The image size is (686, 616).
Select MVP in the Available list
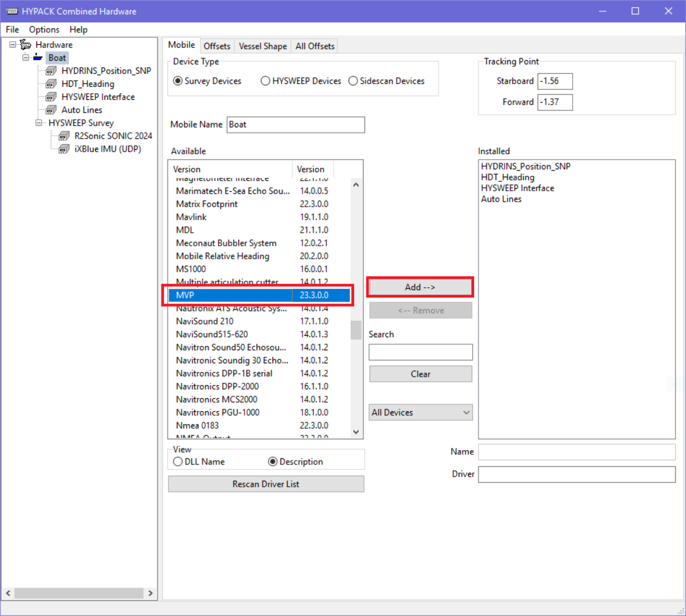(x=259, y=295)
